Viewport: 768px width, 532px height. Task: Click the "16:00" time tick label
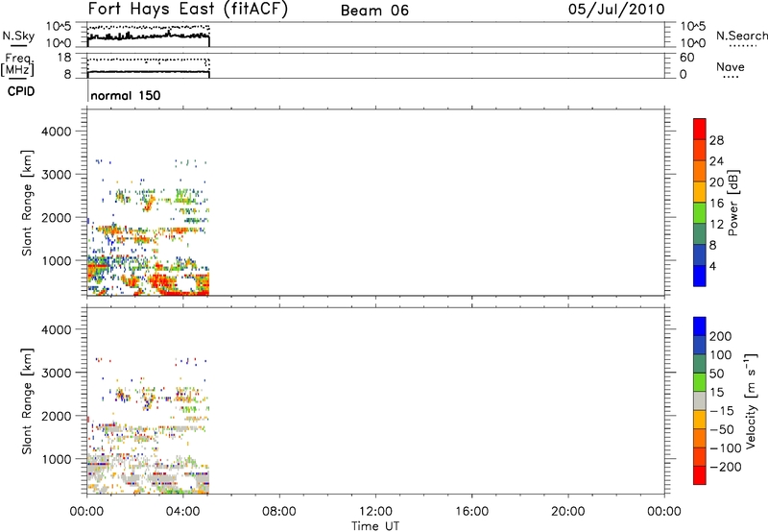point(471,512)
